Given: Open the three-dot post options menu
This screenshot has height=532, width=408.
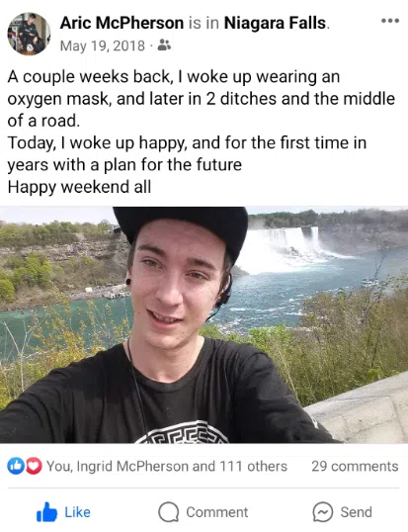Looking at the screenshot, I should [390, 21].
